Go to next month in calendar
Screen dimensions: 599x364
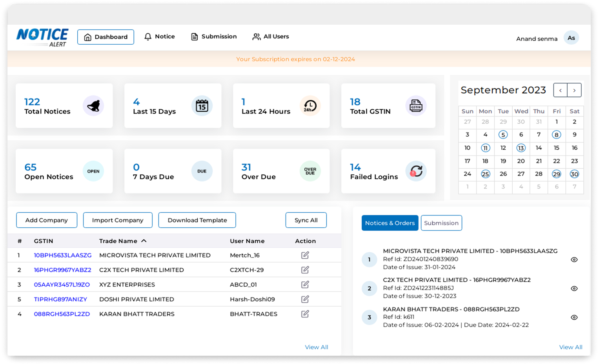coord(574,91)
